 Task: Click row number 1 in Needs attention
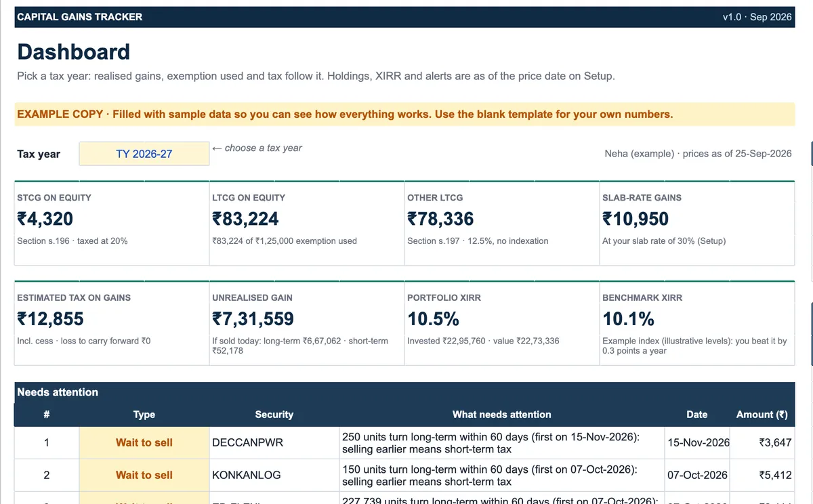47,442
